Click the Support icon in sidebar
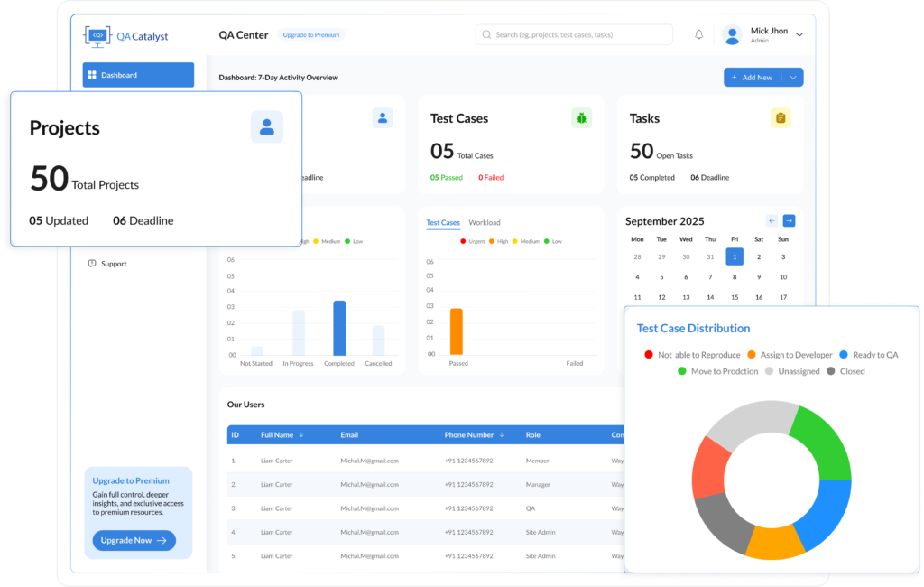Image resolution: width=924 pixels, height=587 pixels. tap(92, 264)
